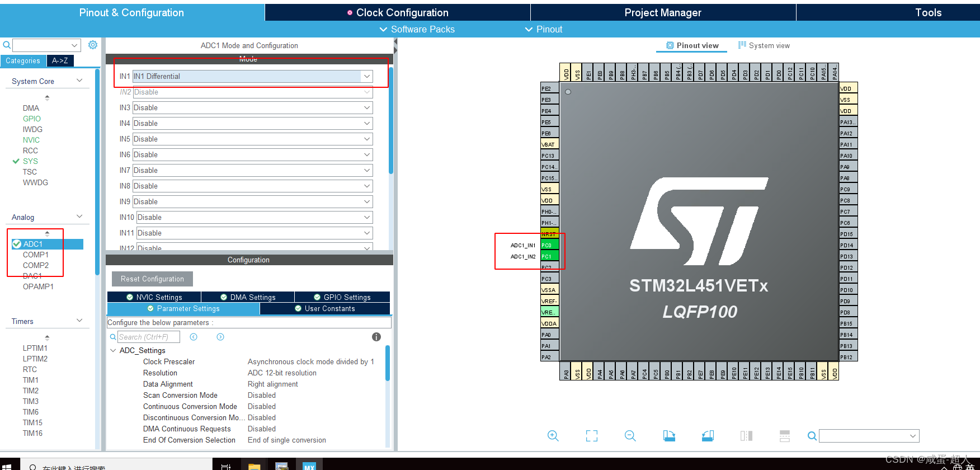Zoom out of the chip pinout
The height and width of the screenshot is (470, 980).
[630, 436]
